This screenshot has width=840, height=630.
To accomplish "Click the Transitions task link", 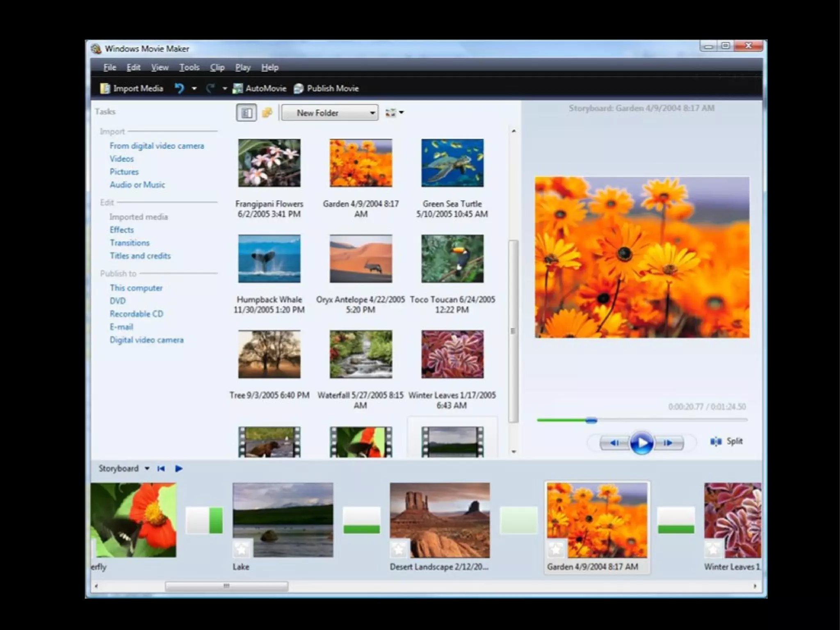I will [130, 243].
